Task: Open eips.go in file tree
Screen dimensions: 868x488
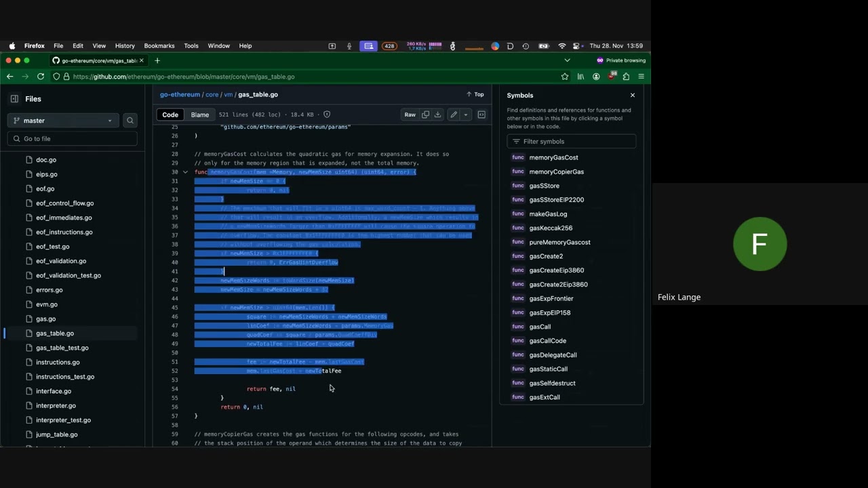Action: tap(47, 174)
